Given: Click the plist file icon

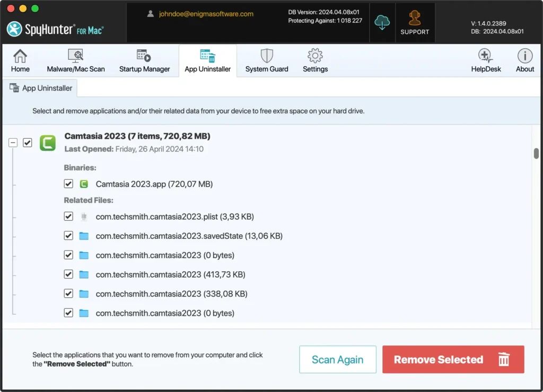Looking at the screenshot, I should (x=84, y=217).
